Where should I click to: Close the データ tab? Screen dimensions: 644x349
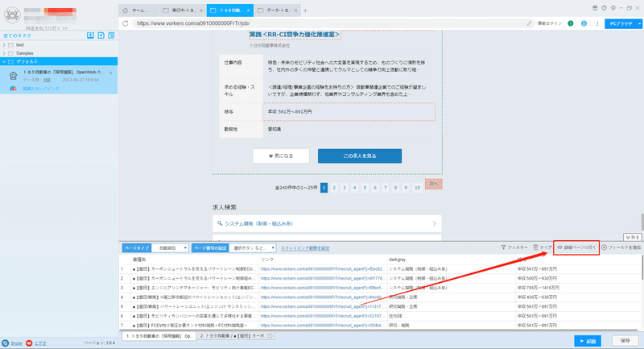295,10
